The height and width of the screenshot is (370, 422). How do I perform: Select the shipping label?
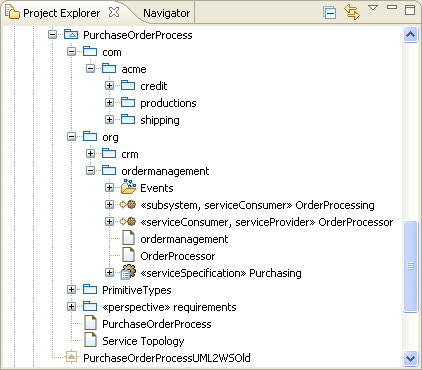(x=160, y=120)
